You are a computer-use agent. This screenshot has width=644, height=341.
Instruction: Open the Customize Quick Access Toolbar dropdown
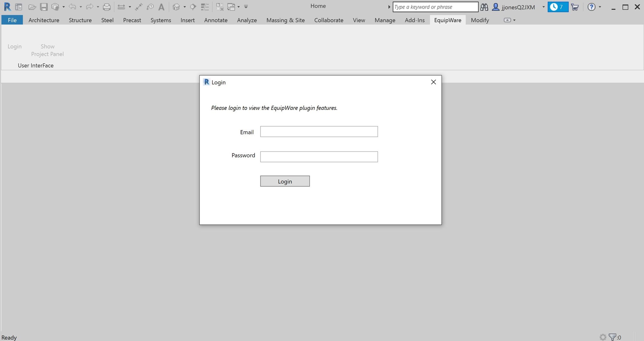pyautogui.click(x=246, y=7)
